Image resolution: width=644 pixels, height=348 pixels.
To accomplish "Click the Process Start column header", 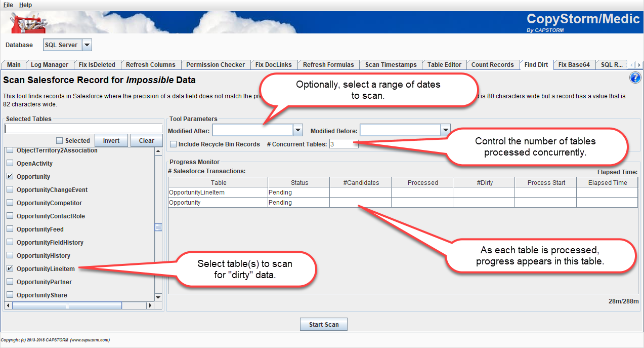I will [x=546, y=183].
